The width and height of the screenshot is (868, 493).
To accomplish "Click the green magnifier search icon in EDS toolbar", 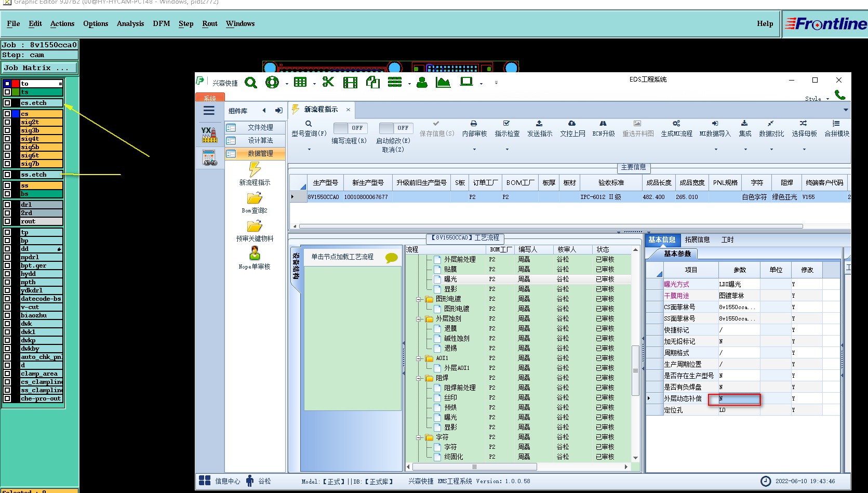I will click(x=251, y=83).
